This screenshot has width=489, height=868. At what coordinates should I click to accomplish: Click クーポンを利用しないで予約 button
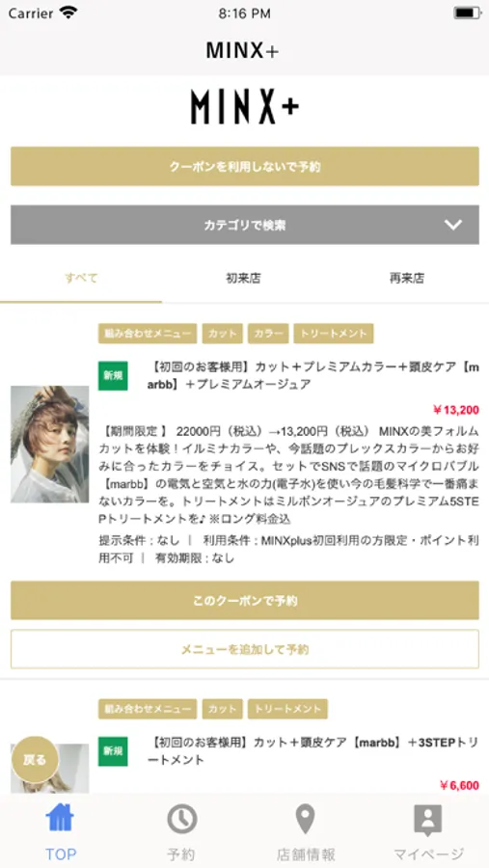pos(245,166)
